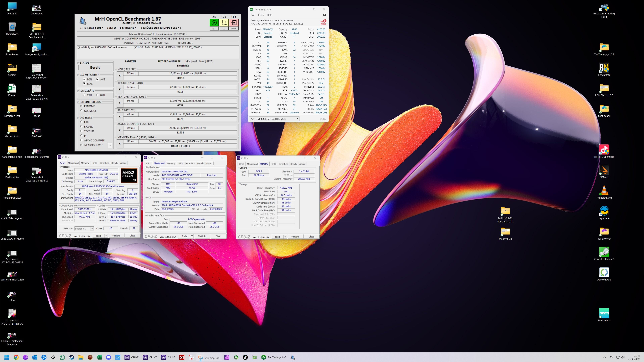Image resolution: width=644 pixels, height=362 pixels.
Task: Switch to SPD tab in CPU-Z Memory window
Action: click(274, 164)
